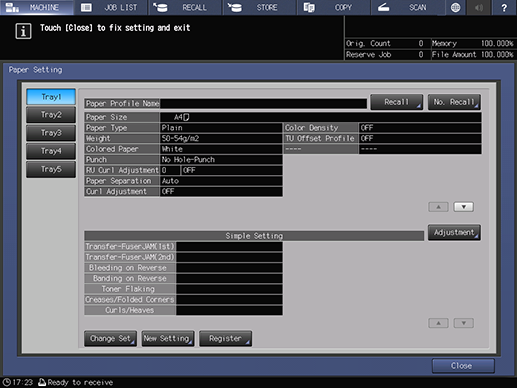The height and width of the screenshot is (388, 517).
Task: Click the speaker volume icon
Action: (479, 7)
